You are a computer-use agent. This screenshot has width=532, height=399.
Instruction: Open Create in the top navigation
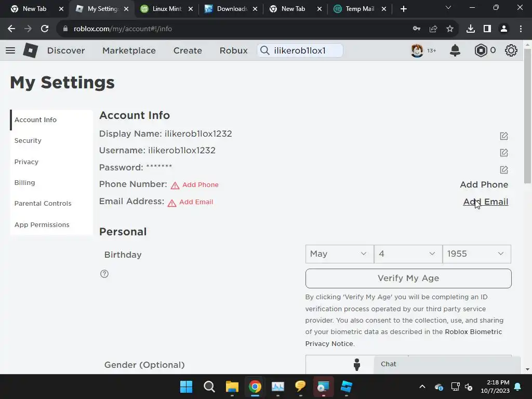coord(188,50)
